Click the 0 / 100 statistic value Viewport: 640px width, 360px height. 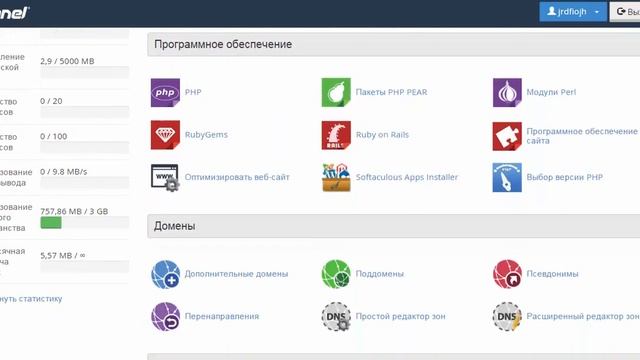(53, 136)
